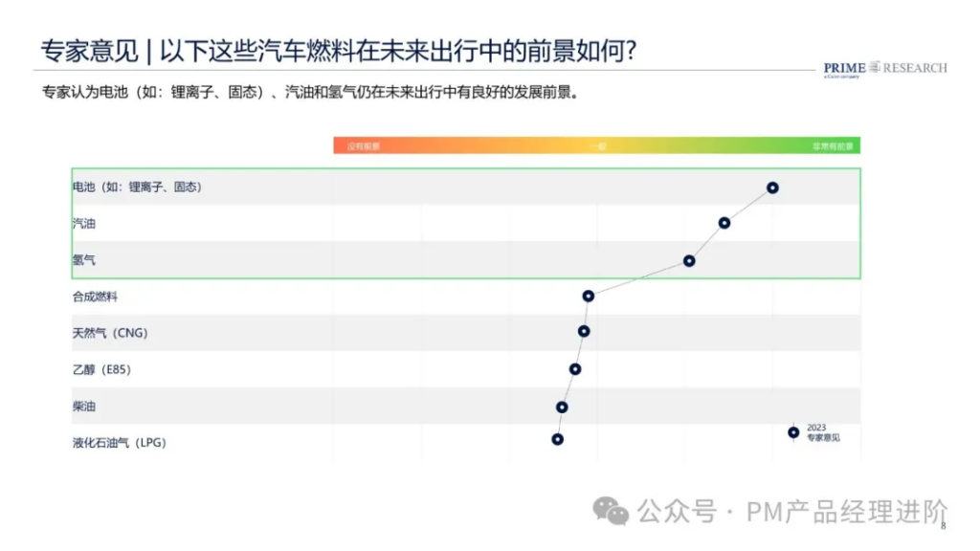Viewport: 980px width, 551px height.
Task: Click the WeChat logo icon in watermark
Action: pos(611,511)
